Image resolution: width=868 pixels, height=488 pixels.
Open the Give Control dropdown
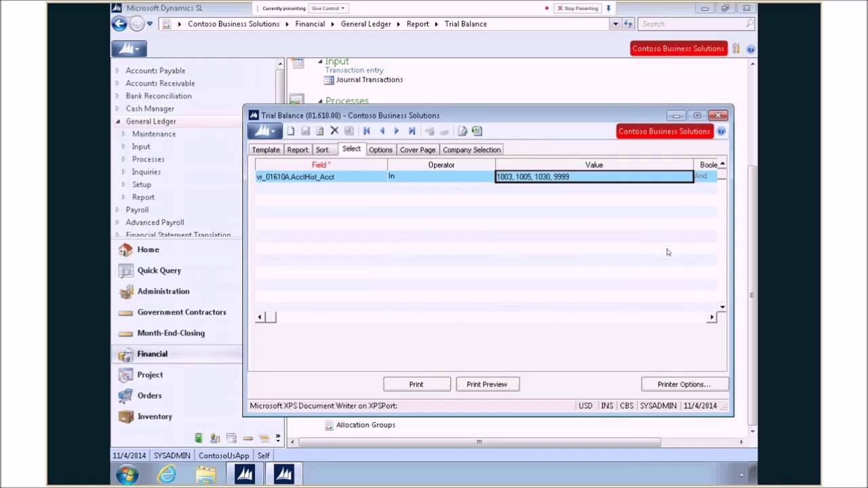point(328,8)
